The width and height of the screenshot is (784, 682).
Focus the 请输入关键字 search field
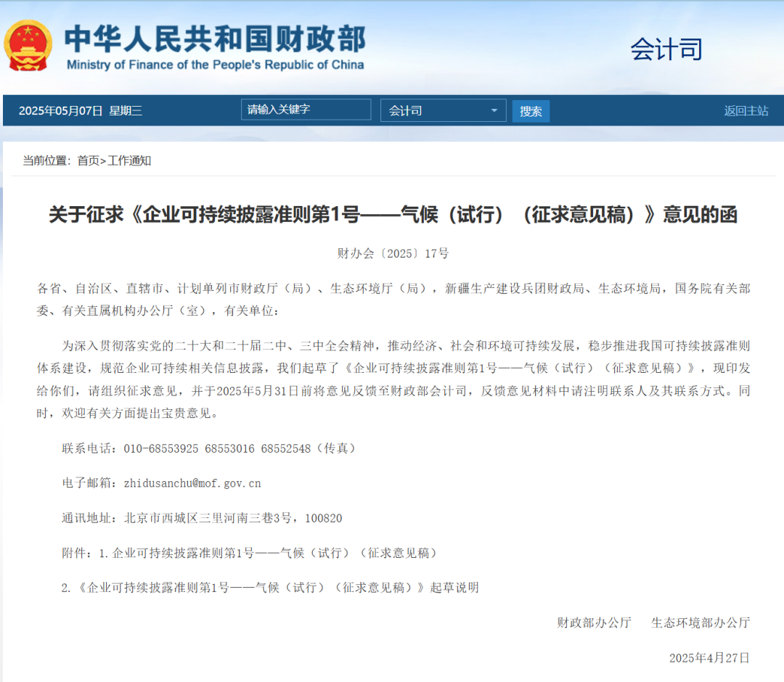[x=306, y=110]
